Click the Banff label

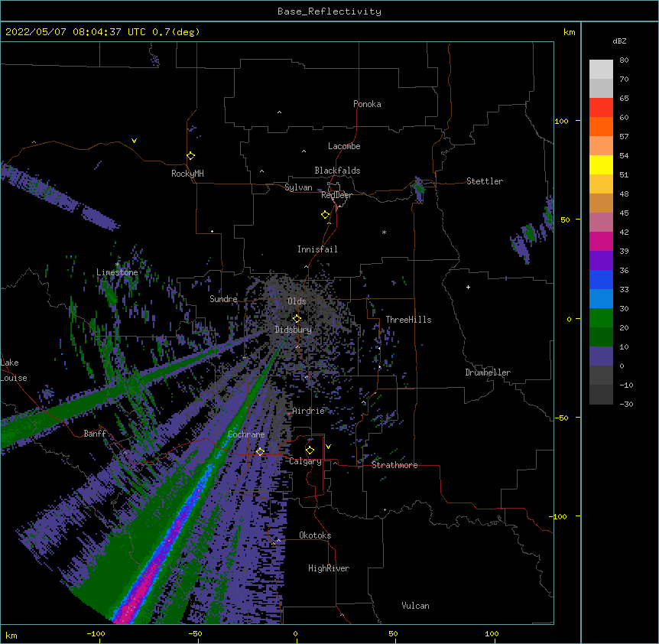pyautogui.click(x=95, y=434)
